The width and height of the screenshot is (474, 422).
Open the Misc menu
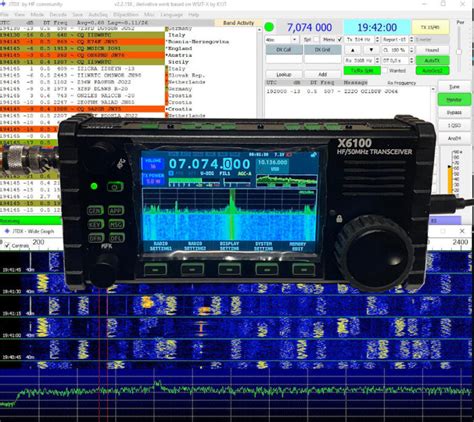(149, 15)
